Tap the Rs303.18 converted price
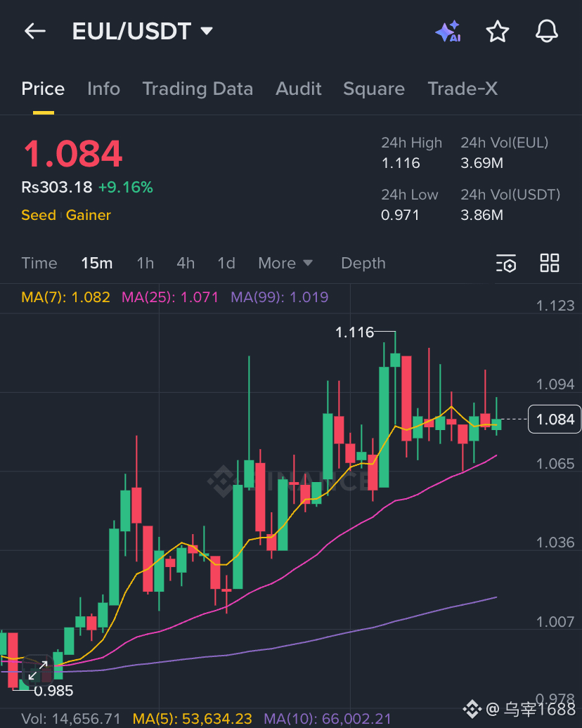The height and width of the screenshot is (728, 582). [57, 187]
